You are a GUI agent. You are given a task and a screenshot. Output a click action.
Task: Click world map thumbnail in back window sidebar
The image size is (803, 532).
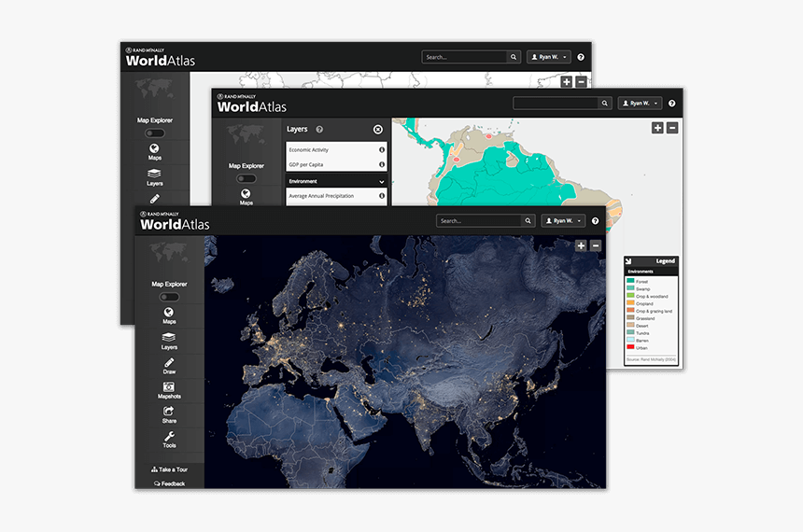click(x=155, y=89)
